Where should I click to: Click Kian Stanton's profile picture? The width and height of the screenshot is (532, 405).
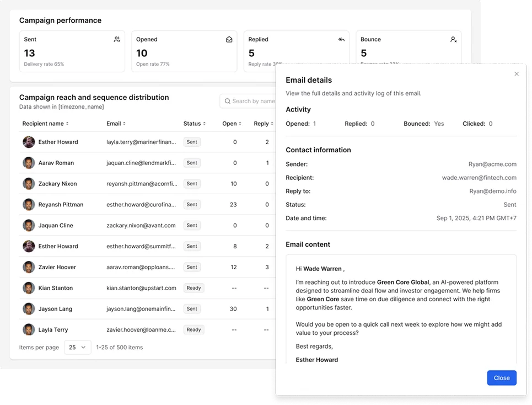[x=29, y=288]
